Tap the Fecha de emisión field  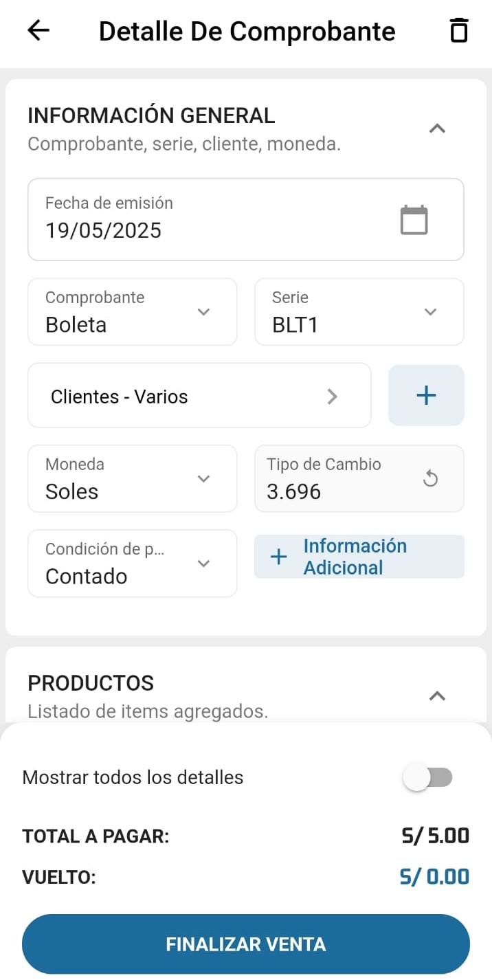(x=206, y=219)
